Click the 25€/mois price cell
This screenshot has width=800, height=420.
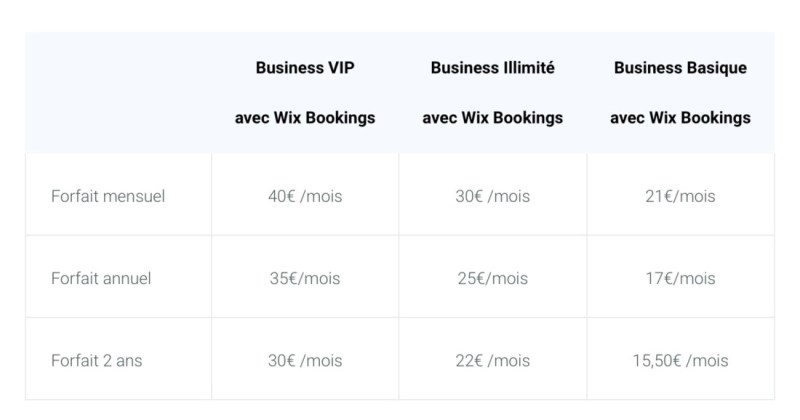click(x=492, y=278)
